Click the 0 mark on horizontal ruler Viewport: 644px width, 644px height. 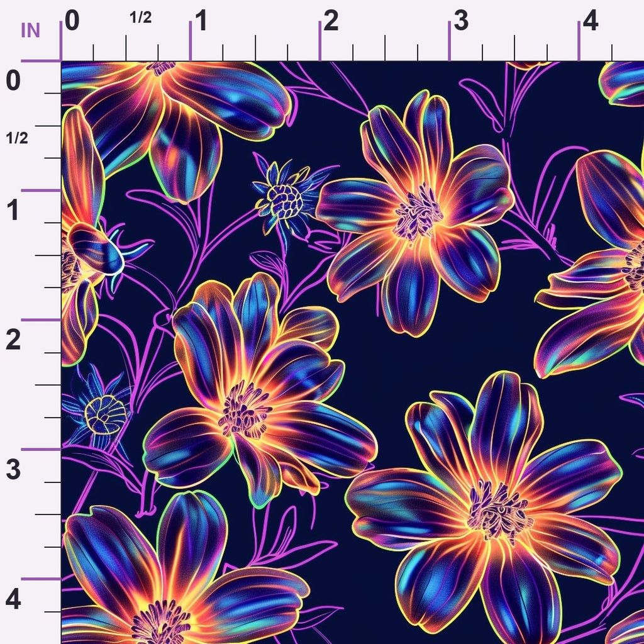[72, 21]
